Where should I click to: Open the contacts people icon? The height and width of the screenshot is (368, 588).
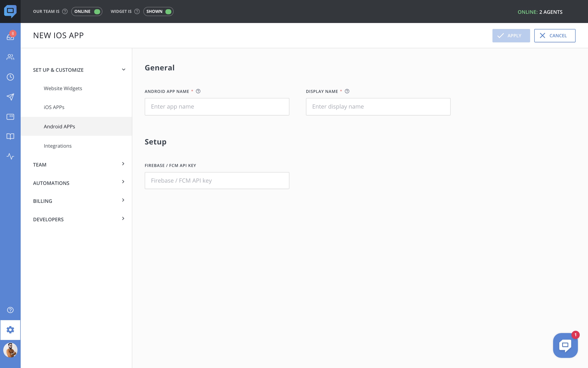click(x=10, y=57)
